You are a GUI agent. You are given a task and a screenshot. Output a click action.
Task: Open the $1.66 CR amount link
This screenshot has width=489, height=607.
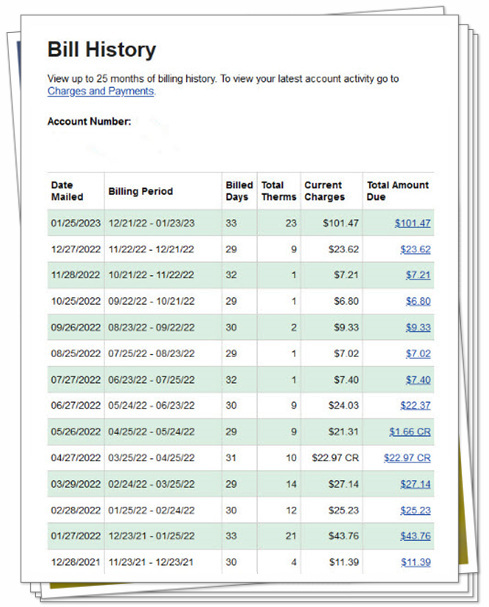[x=410, y=432]
